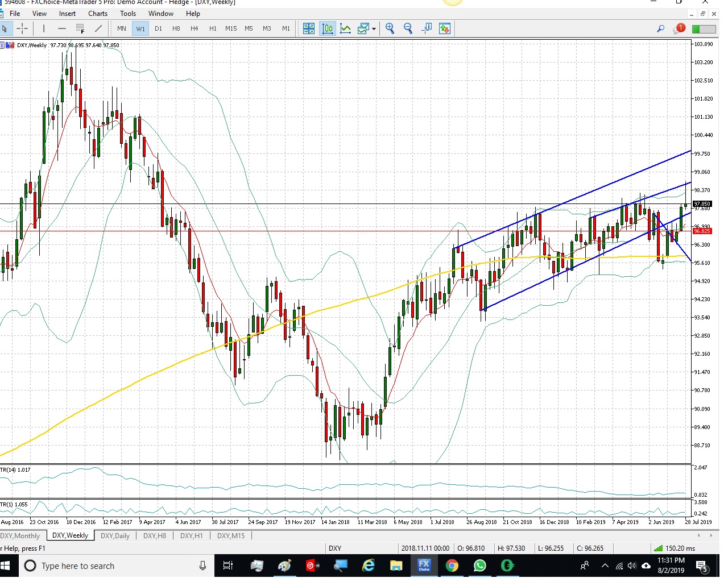
Task: Select the cursor arrow tool
Action: point(5,28)
